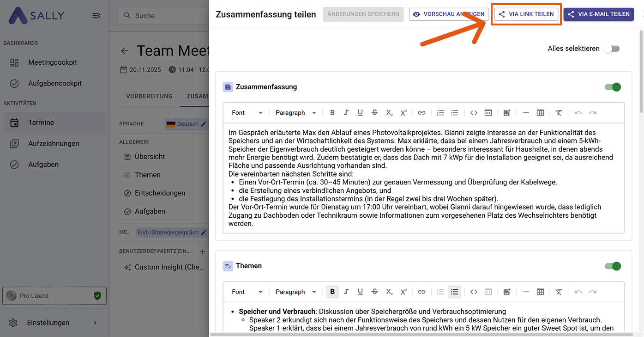Image resolution: width=644 pixels, height=337 pixels.
Task: Open Font dropdown in Zusammenfassung editor
Action: [x=247, y=113]
